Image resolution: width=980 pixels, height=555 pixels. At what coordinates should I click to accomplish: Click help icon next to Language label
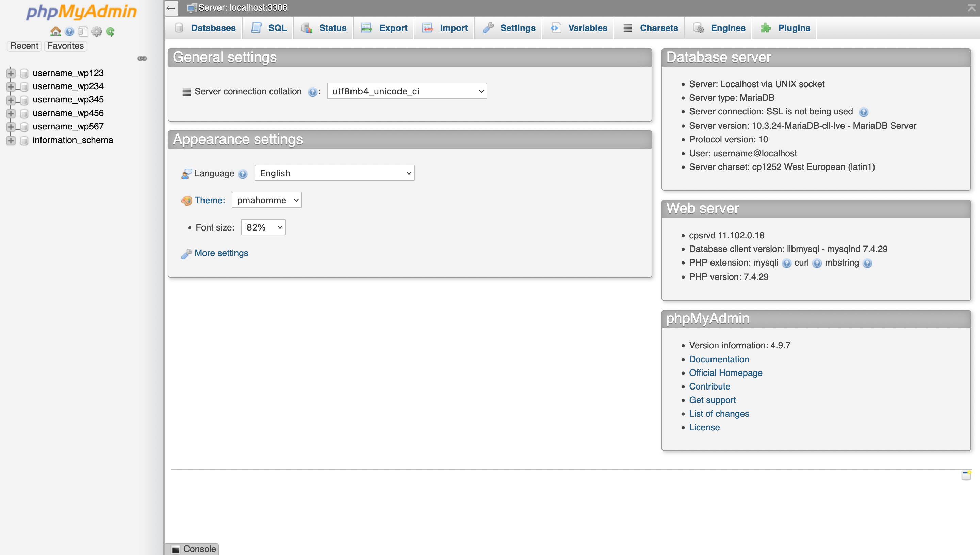243,174
